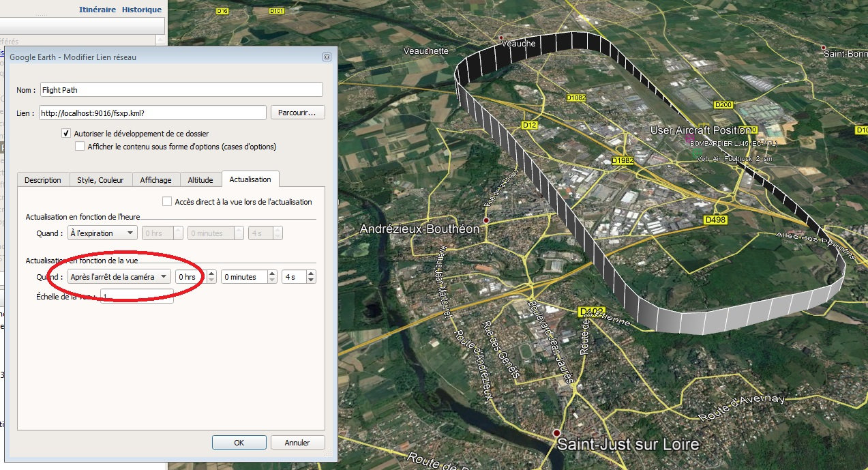Click the Parcourir... button
The image size is (868, 470).
[298, 112]
